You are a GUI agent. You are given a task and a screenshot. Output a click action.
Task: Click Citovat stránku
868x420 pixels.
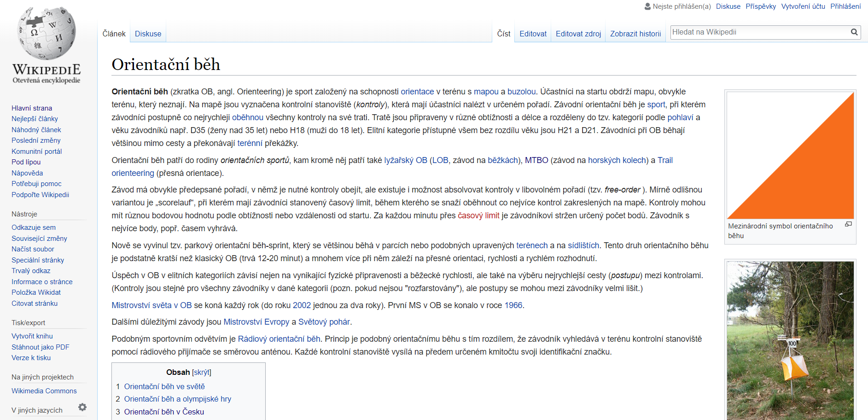coord(35,303)
